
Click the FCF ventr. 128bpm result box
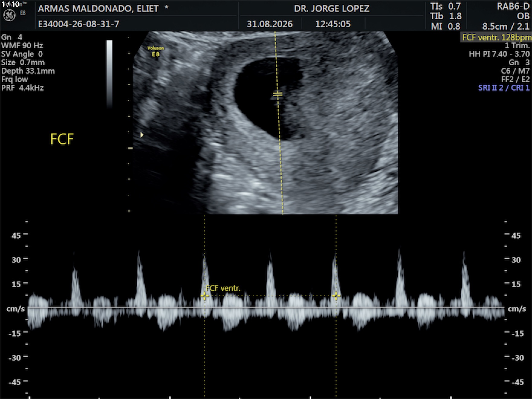pos(496,37)
